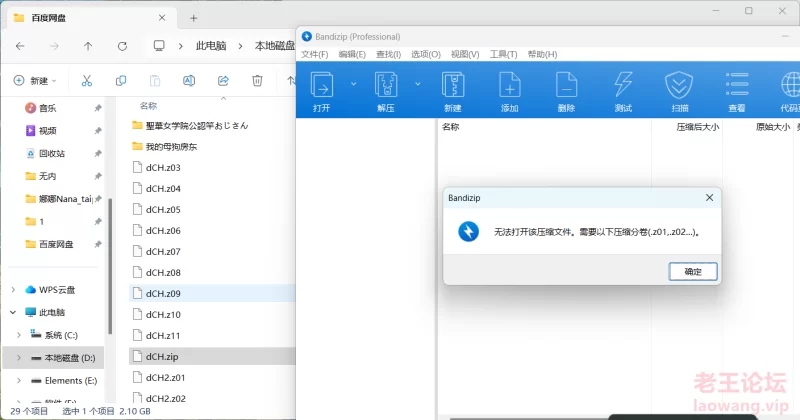Open Bandizip 工具(T) menu
Image resolution: width=800 pixels, height=420 pixels.
(504, 54)
